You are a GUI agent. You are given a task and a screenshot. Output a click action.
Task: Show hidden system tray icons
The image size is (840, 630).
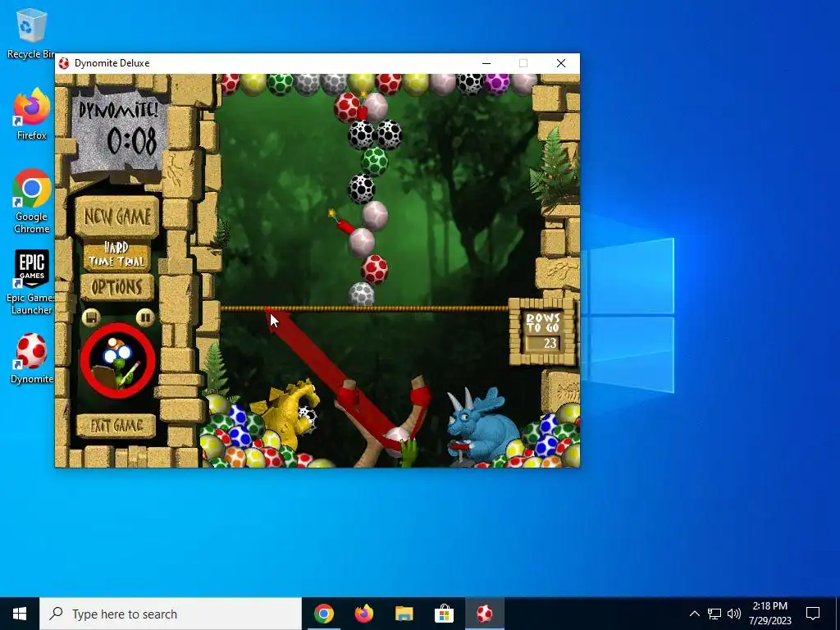(x=694, y=614)
